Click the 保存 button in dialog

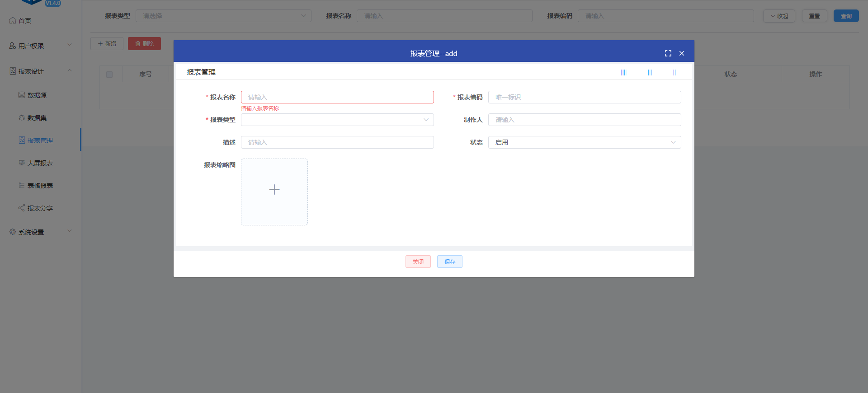450,262
